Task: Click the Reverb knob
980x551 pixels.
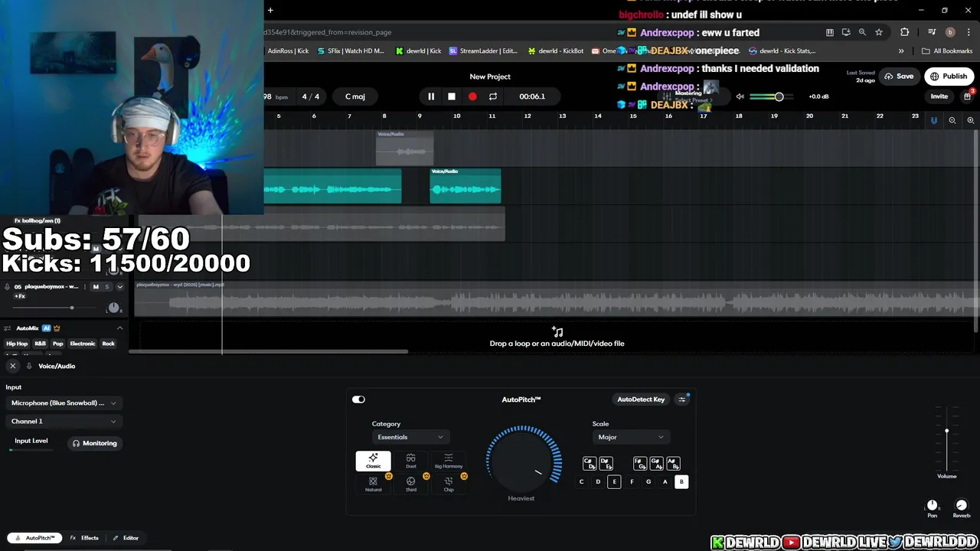Action: [x=962, y=505]
